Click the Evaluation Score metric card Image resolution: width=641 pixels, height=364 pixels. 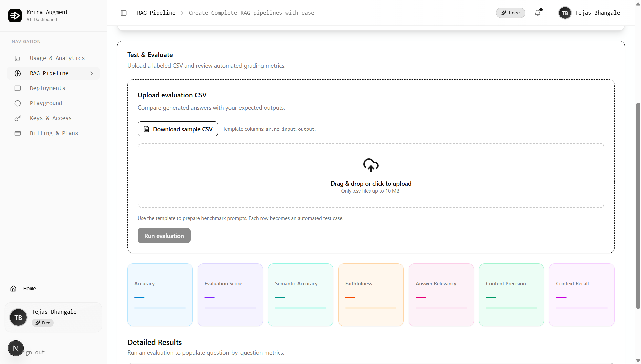coord(230,295)
